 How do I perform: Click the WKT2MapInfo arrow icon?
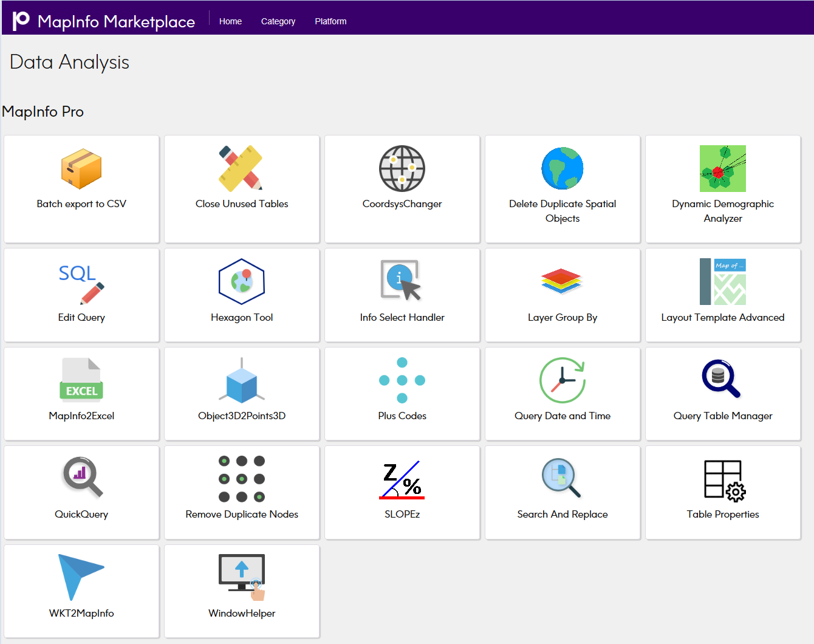pyautogui.click(x=80, y=577)
